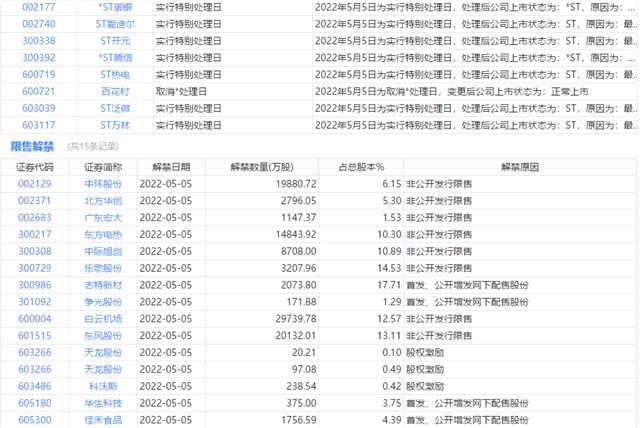Click the 证券代码 column header
The image size is (640, 428).
(x=35, y=167)
